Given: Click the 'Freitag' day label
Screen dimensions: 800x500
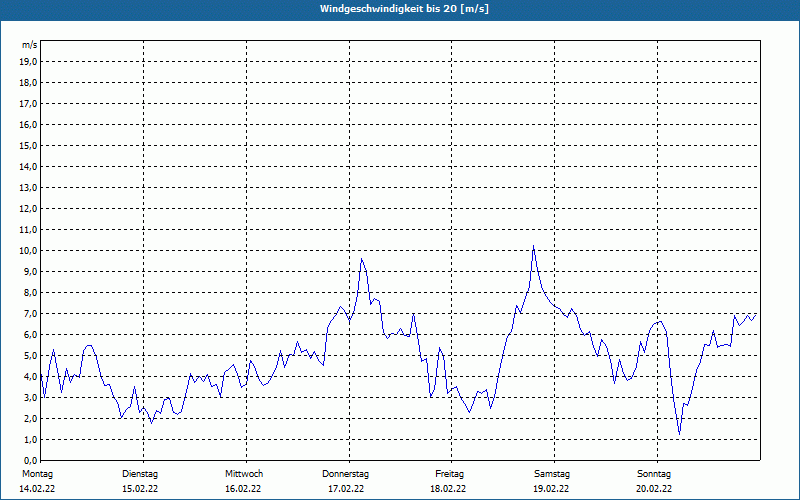Looking at the screenshot, I should (449, 474).
